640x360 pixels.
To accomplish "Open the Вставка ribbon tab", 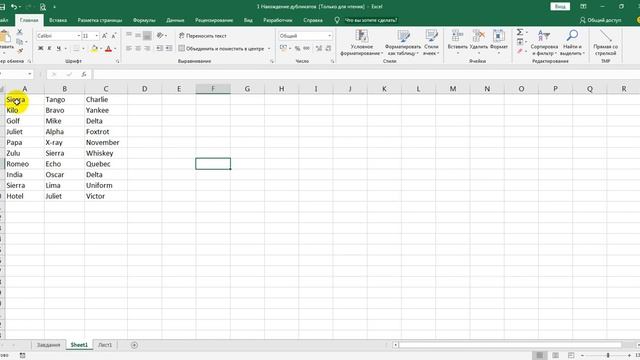I will pos(58,20).
